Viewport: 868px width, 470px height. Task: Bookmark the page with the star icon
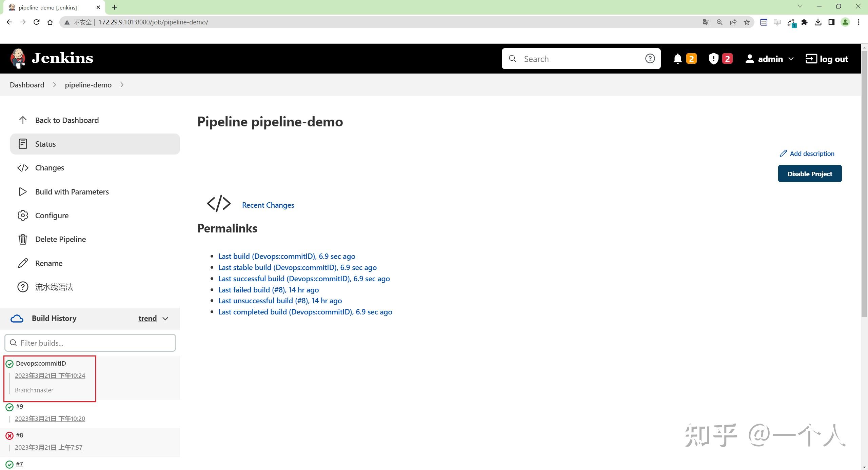[747, 22]
